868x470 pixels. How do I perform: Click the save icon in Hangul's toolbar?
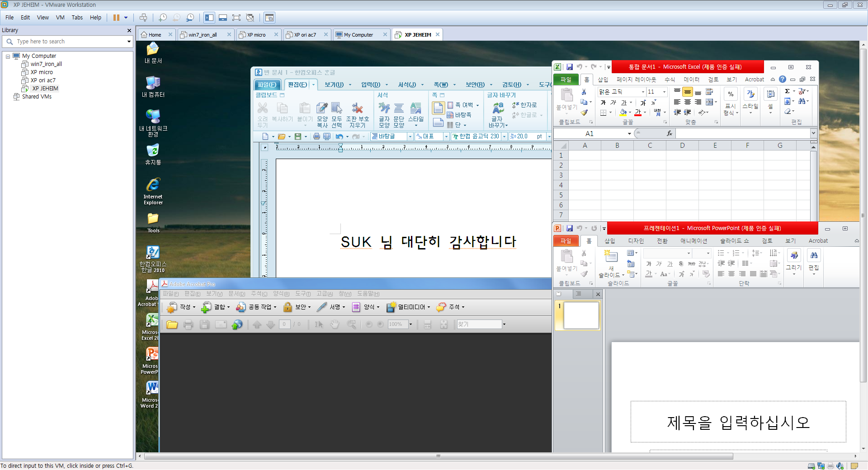click(298, 136)
